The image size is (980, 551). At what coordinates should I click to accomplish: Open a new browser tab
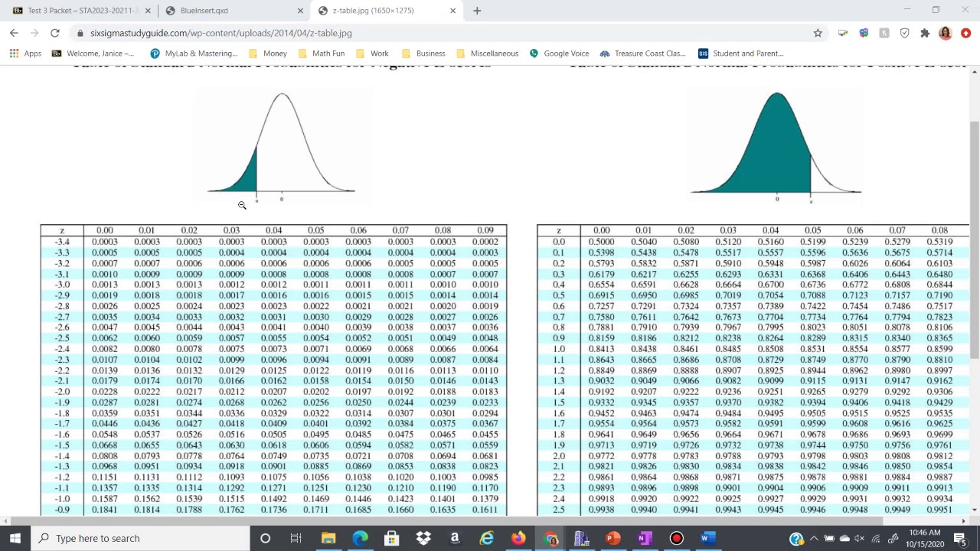tap(477, 11)
